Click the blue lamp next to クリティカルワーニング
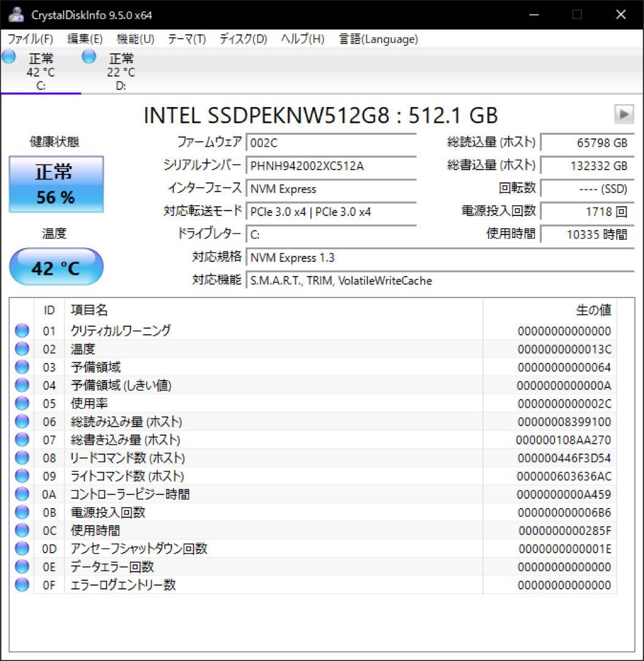Screen dimensions: 644x661 (x=21, y=330)
